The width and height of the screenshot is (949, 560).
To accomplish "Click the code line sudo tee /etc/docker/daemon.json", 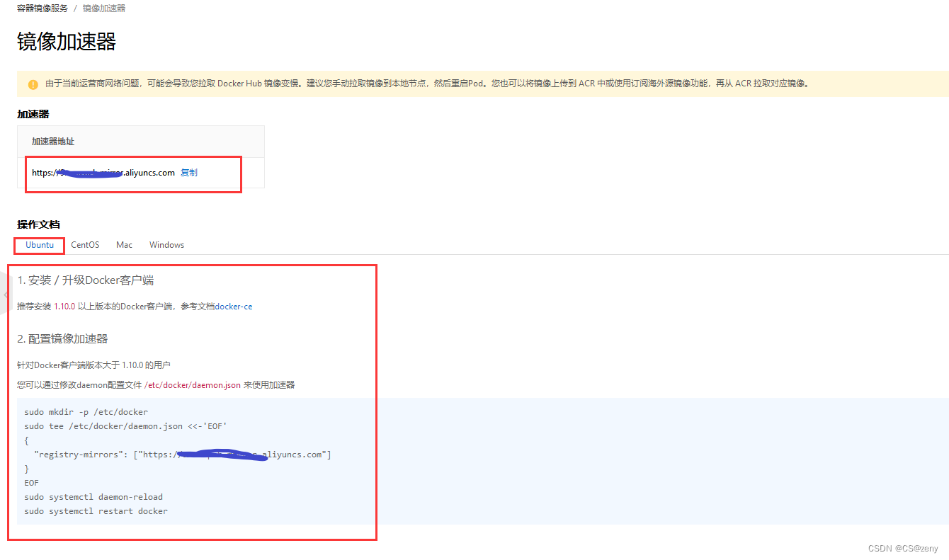I will 125,426.
